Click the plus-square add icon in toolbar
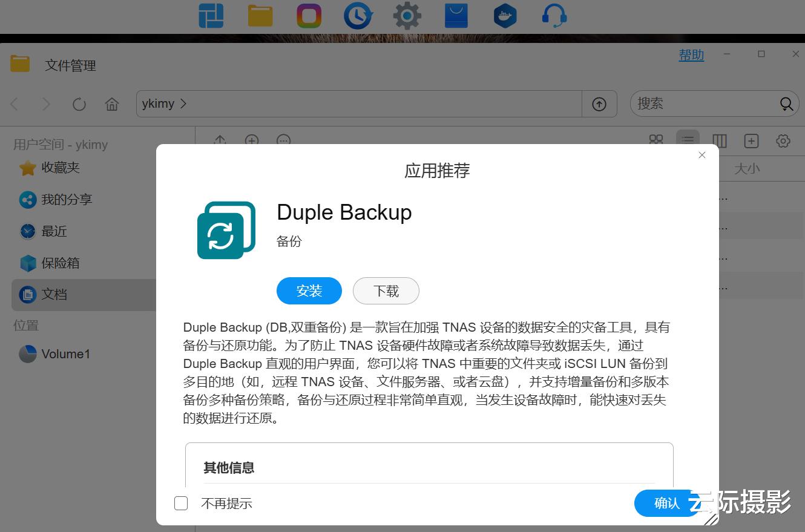Image resolution: width=805 pixels, height=532 pixels. (751, 141)
